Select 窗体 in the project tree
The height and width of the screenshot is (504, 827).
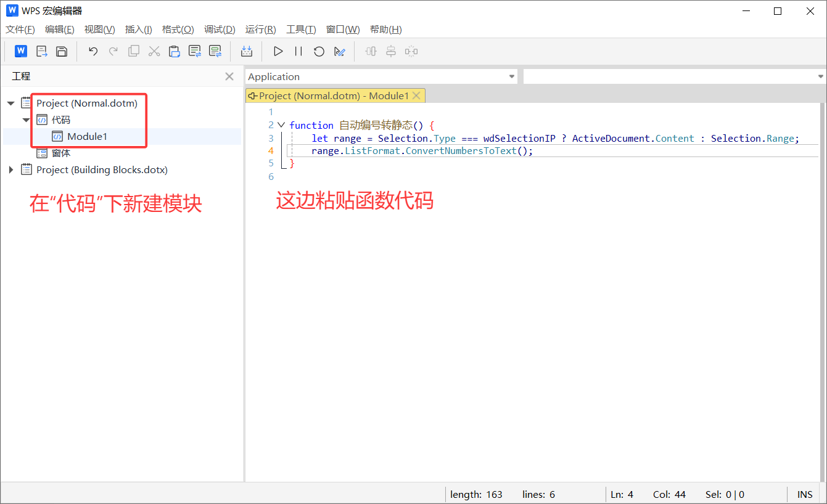tap(61, 153)
